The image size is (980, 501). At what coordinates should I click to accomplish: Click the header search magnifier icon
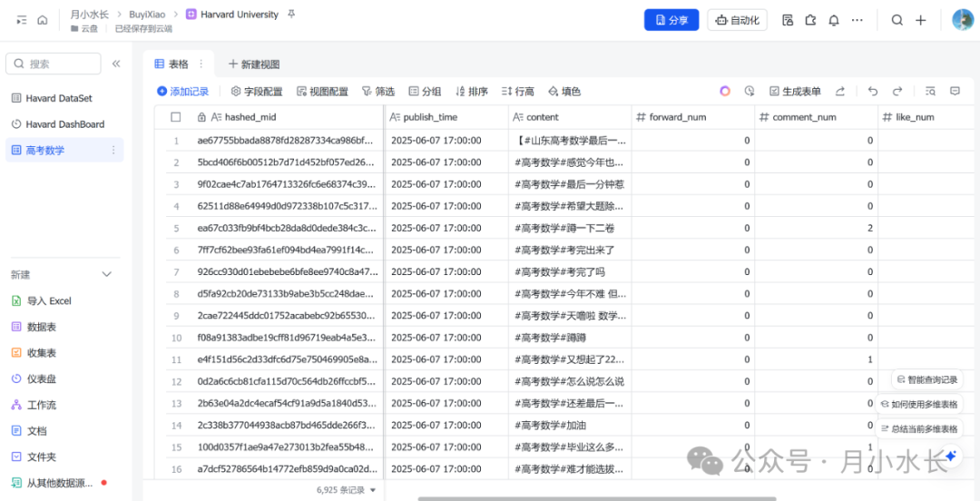[897, 20]
